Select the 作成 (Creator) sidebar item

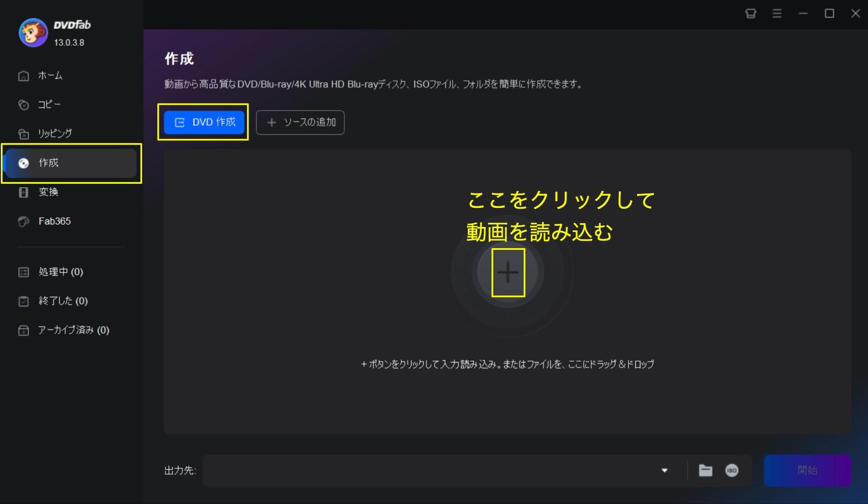pyautogui.click(x=71, y=163)
